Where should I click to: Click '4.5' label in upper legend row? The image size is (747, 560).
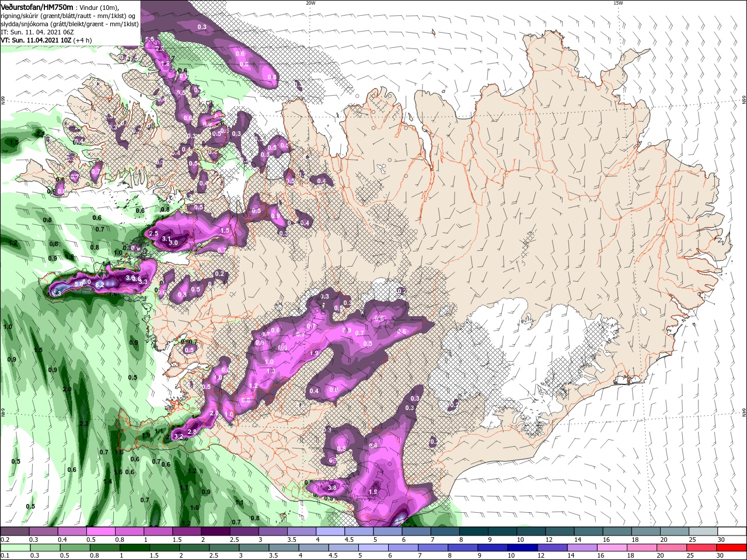pos(349,540)
